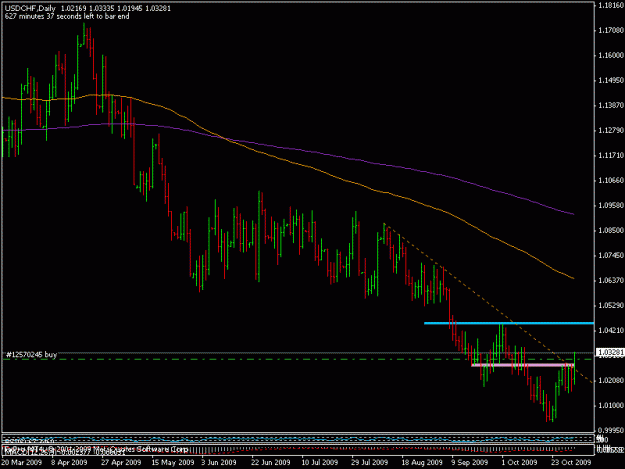The width and height of the screenshot is (625, 469).
Task: Click the 1.18160 price scale label
Action: [x=611, y=5]
